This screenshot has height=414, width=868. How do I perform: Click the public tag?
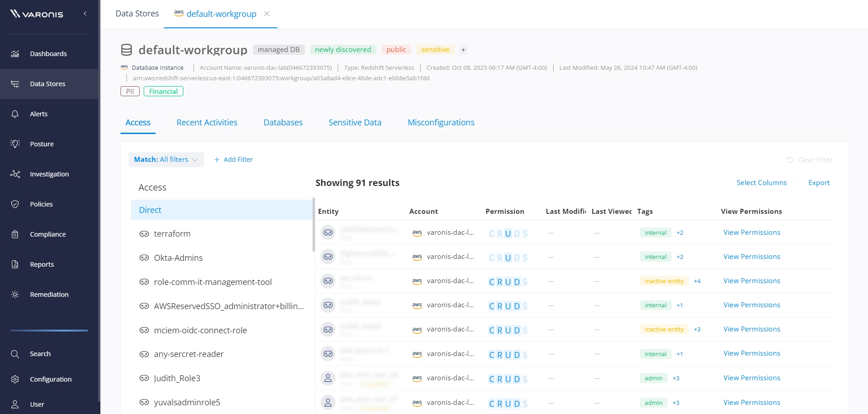[x=396, y=50]
